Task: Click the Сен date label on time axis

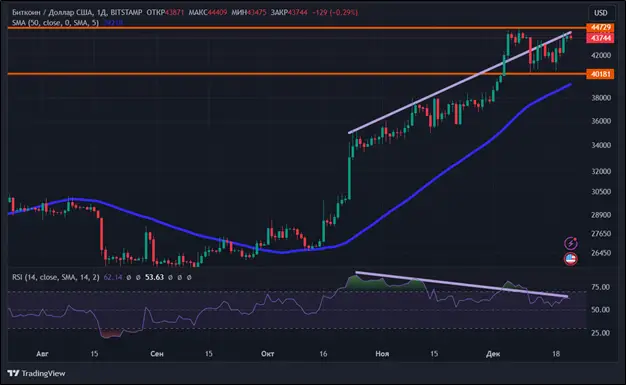Action: [157, 354]
